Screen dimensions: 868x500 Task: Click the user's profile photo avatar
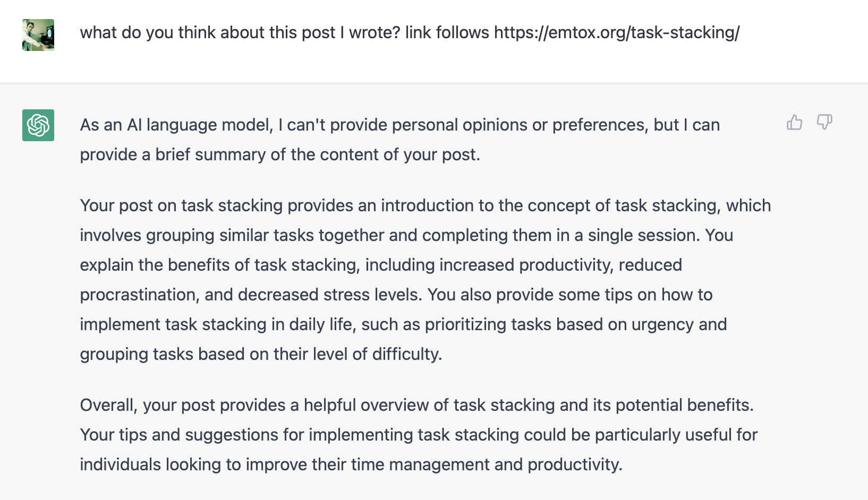click(x=38, y=35)
